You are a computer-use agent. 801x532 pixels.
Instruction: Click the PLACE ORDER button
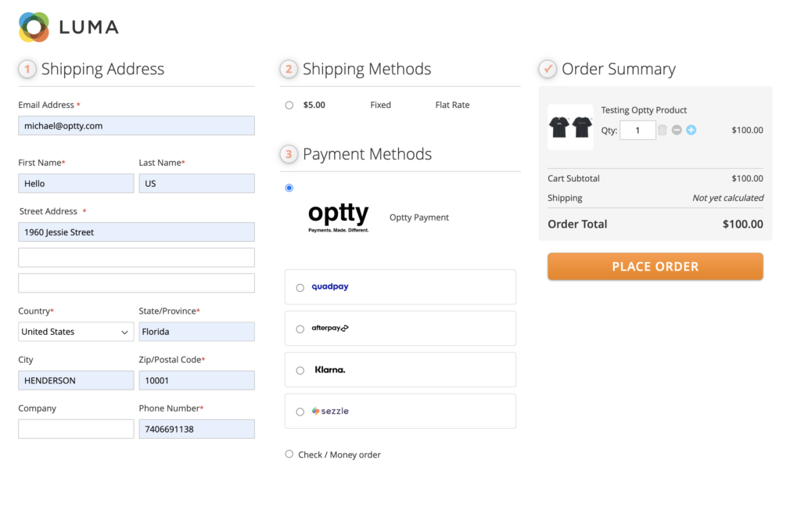(x=655, y=266)
